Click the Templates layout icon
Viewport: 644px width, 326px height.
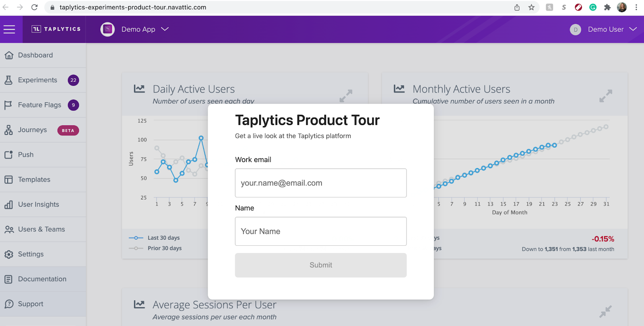point(8,180)
